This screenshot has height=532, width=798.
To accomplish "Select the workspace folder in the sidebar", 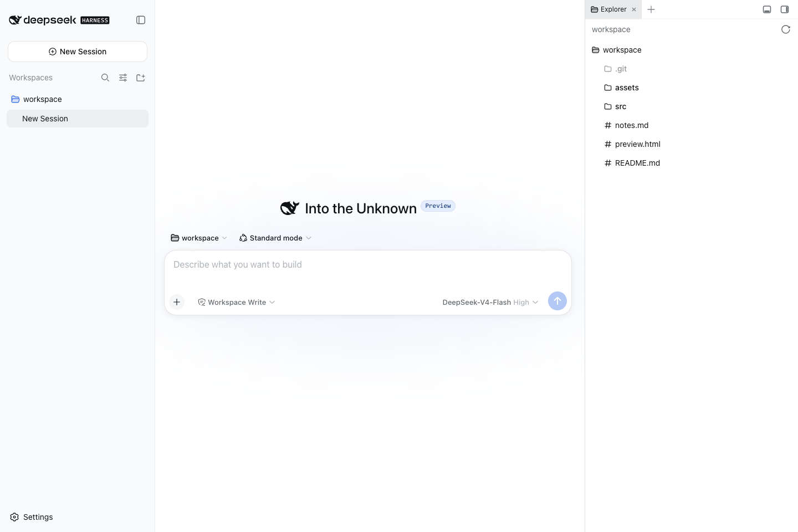I will click(x=78, y=99).
